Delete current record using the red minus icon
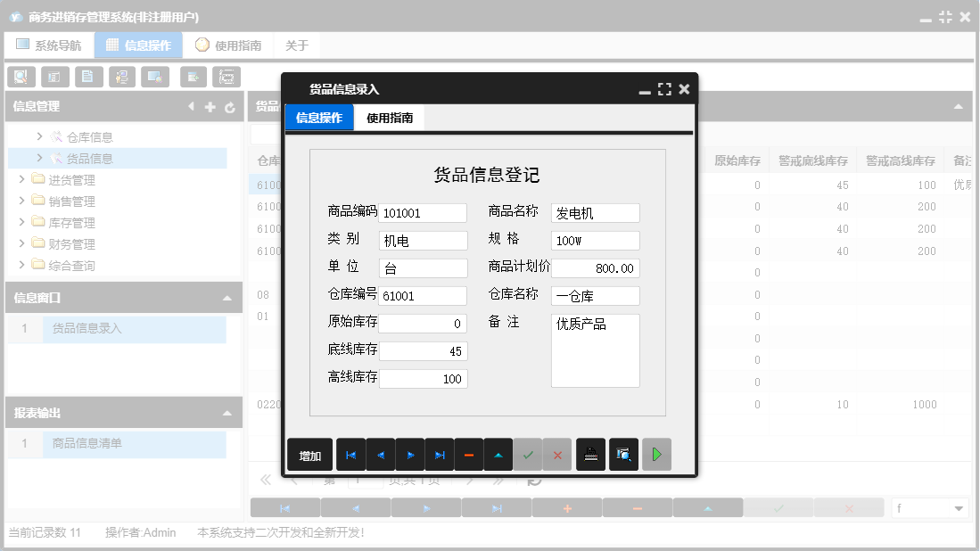This screenshot has width=980, height=551. 470,455
